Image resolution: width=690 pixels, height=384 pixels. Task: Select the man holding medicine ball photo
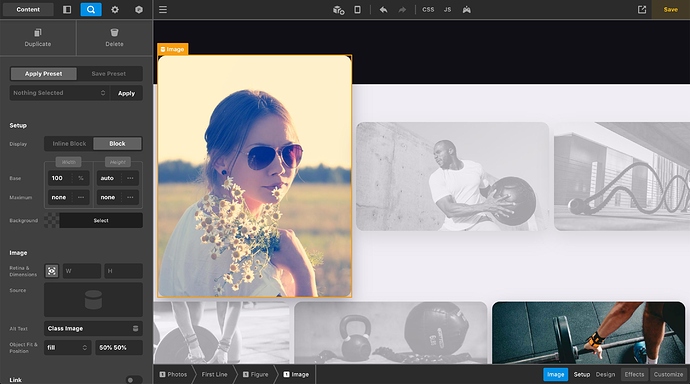(x=452, y=176)
